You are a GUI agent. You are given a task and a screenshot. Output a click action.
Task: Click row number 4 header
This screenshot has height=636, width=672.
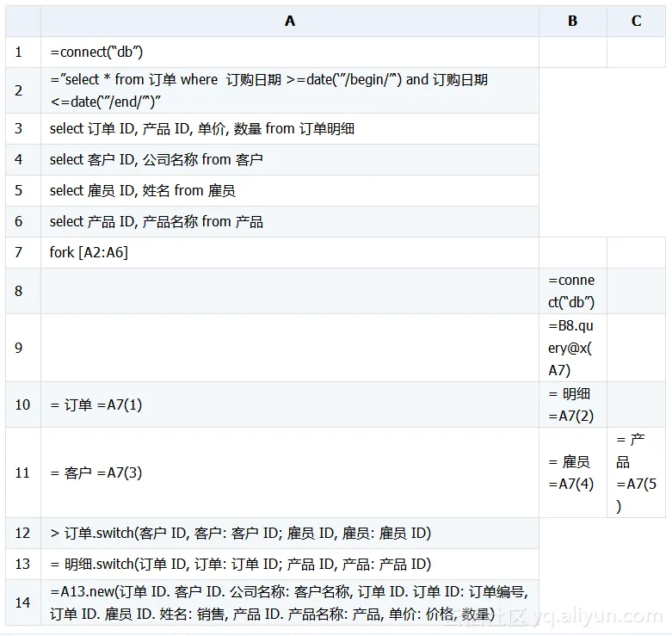23,159
